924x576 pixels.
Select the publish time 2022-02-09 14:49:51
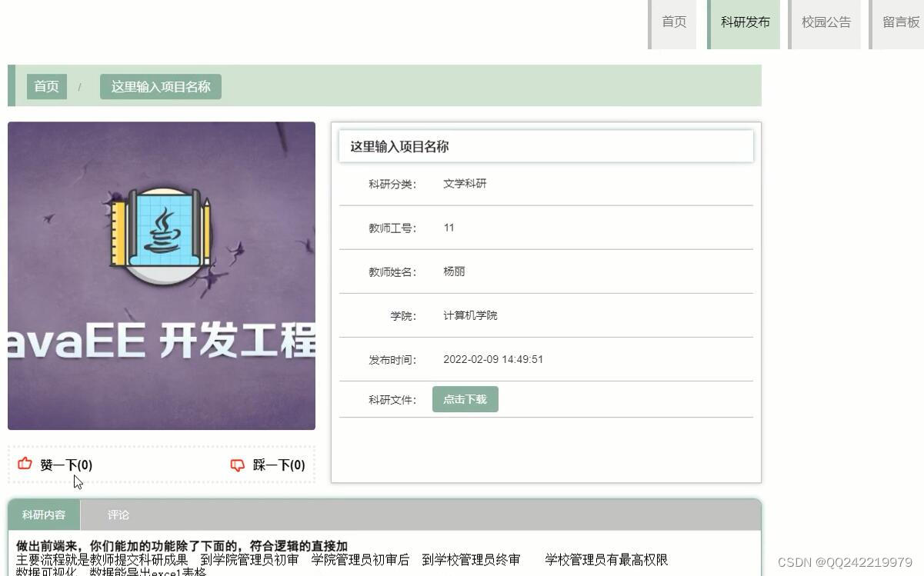(x=493, y=359)
